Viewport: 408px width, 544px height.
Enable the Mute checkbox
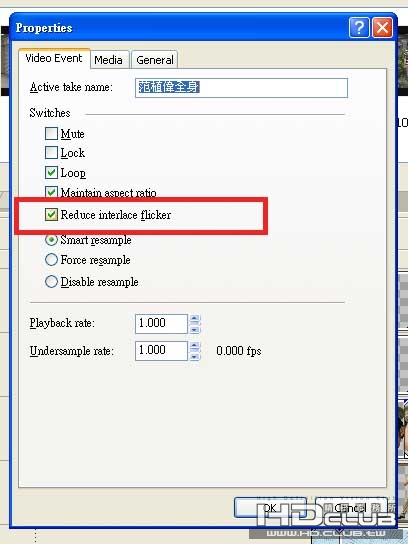51,134
